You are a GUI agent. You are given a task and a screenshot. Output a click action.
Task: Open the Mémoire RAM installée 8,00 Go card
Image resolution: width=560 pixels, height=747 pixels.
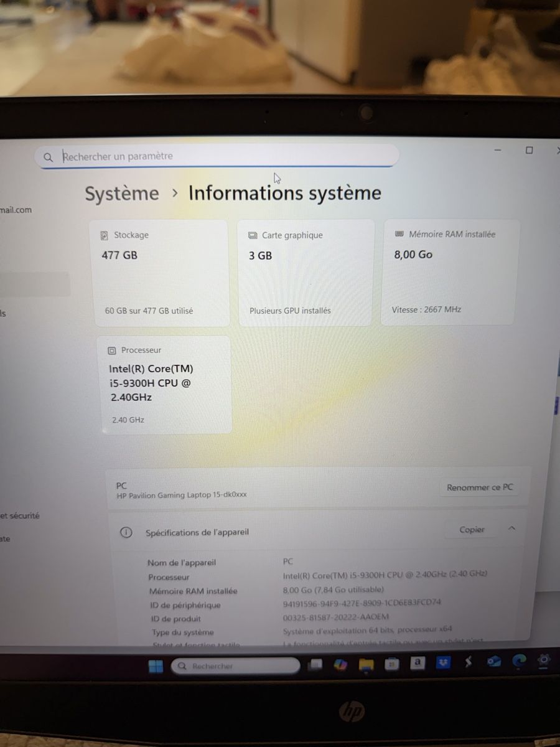(449, 271)
